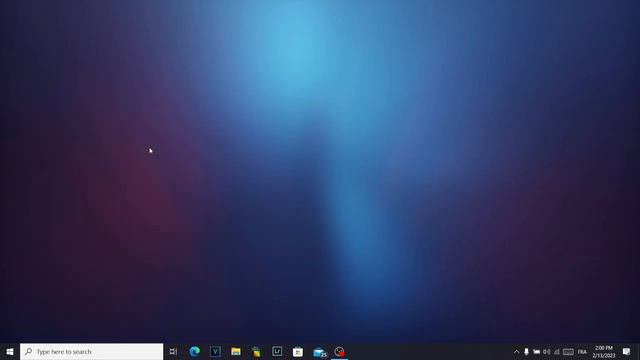Open File Explorer from the taskbar
This screenshot has width=640, height=360.
[x=236, y=351]
